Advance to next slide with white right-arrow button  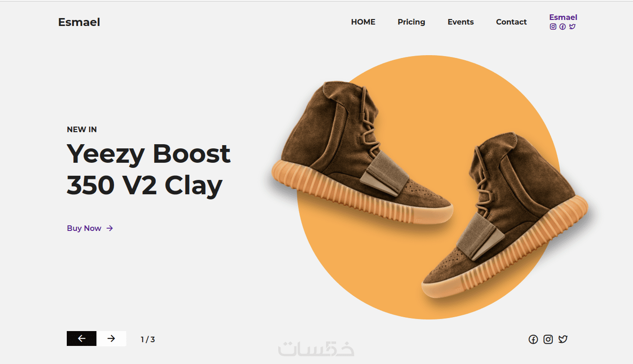pyautogui.click(x=111, y=338)
